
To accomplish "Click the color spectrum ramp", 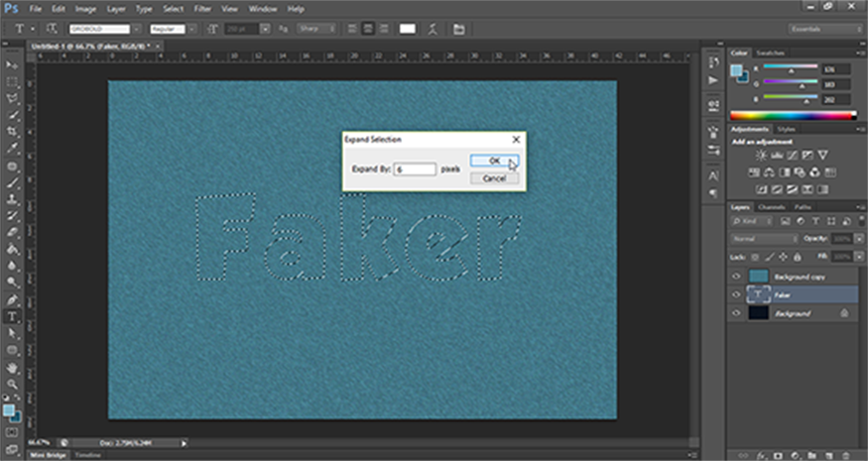I will (793, 116).
